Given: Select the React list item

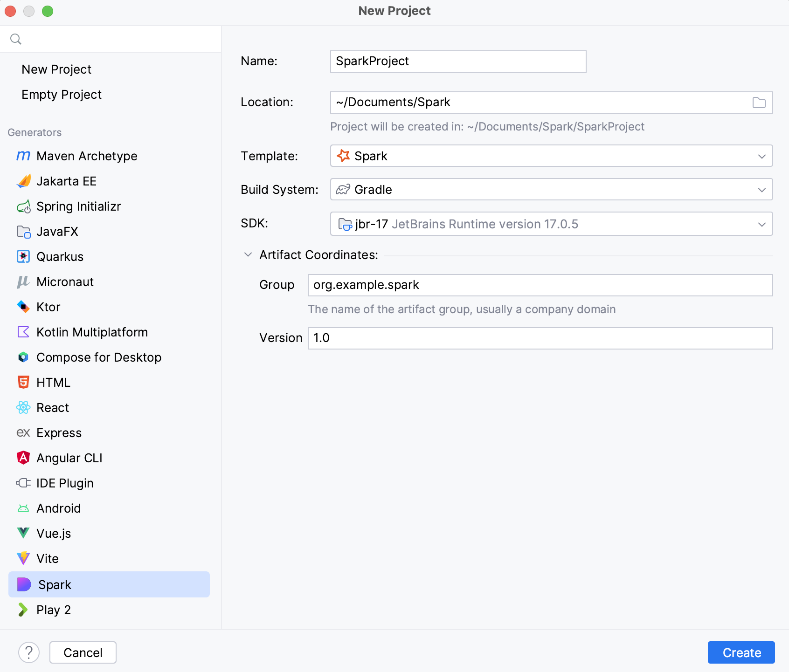Looking at the screenshot, I should point(109,407).
